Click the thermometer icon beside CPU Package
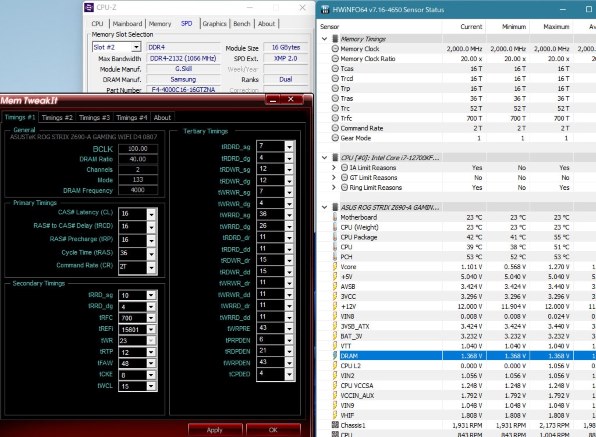 click(335, 237)
